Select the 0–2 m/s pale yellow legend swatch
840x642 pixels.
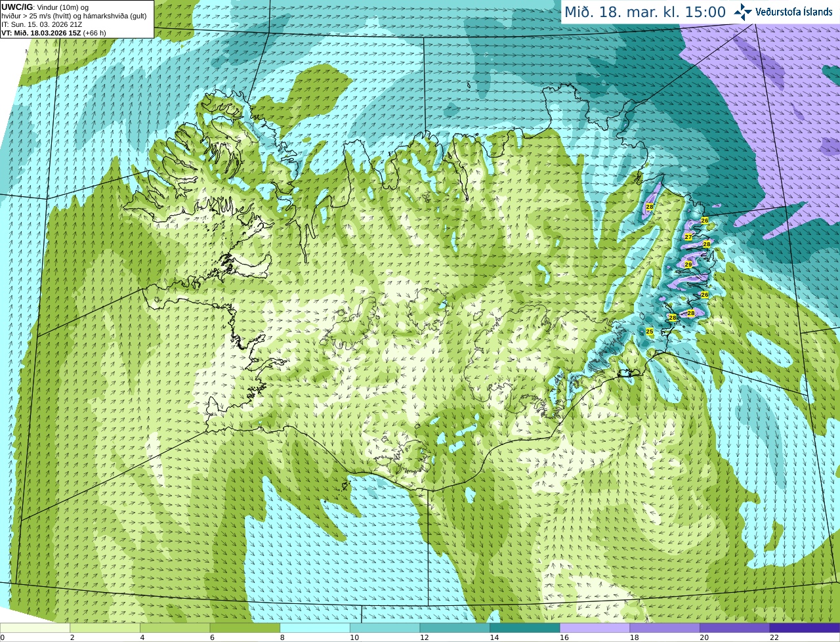point(35,628)
